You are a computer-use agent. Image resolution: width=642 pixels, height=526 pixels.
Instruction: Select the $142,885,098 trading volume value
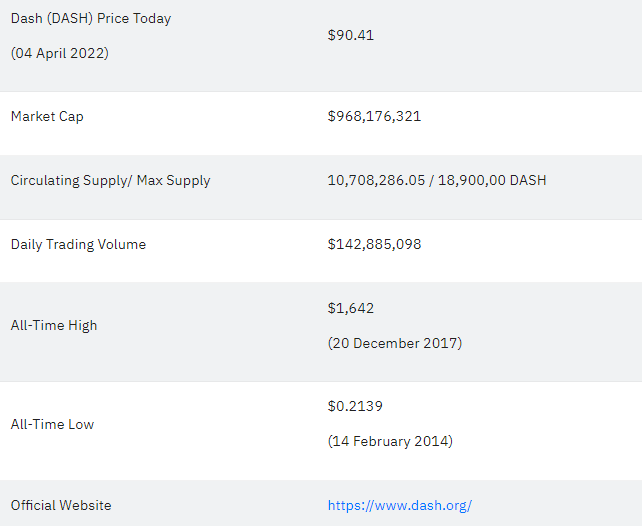coord(374,244)
